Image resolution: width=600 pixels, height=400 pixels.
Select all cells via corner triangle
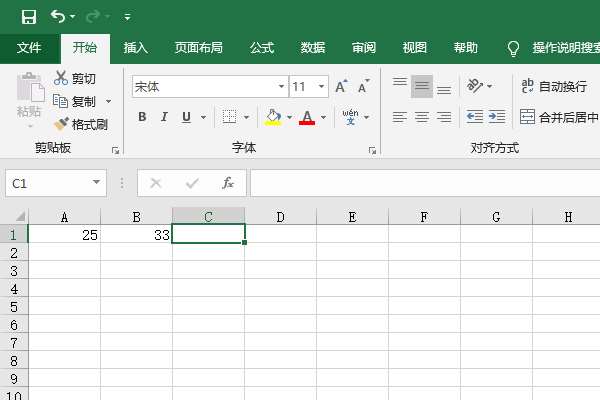(x=20, y=216)
